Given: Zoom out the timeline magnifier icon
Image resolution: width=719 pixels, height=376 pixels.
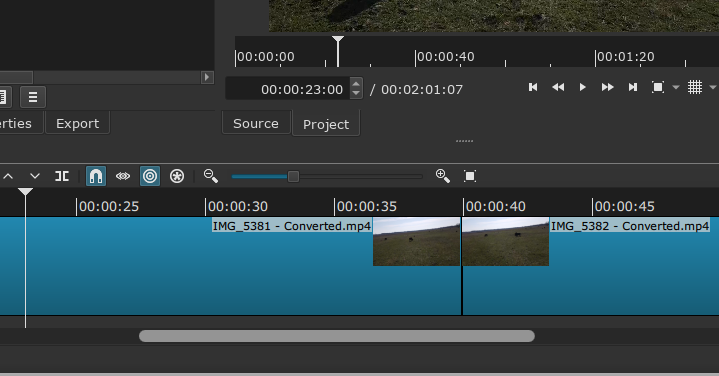Looking at the screenshot, I should [x=210, y=176].
